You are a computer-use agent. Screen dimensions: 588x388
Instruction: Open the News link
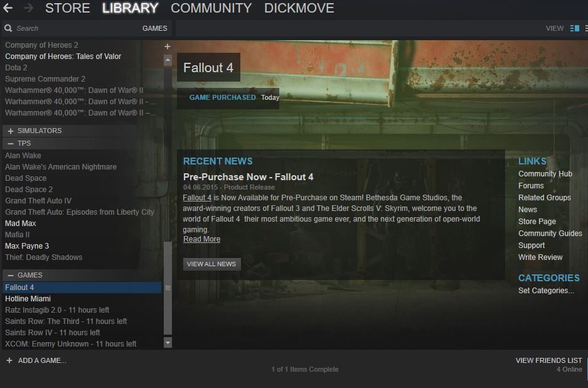click(x=528, y=210)
